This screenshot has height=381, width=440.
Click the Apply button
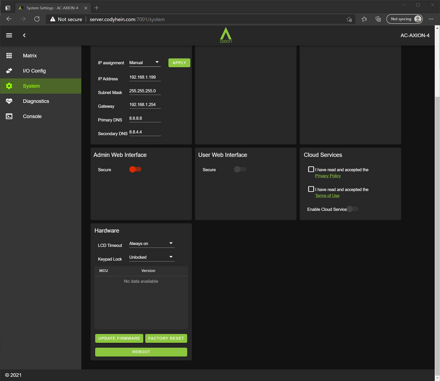[x=179, y=63]
